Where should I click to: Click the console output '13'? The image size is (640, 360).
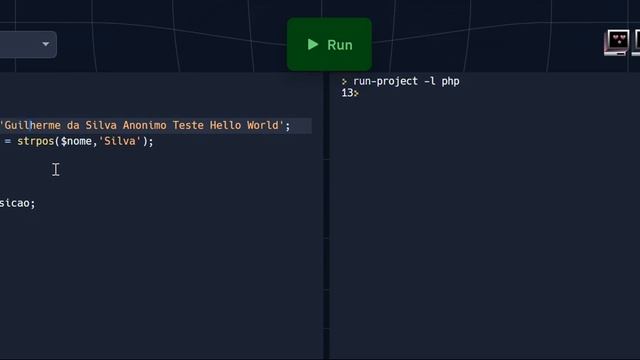pos(347,93)
